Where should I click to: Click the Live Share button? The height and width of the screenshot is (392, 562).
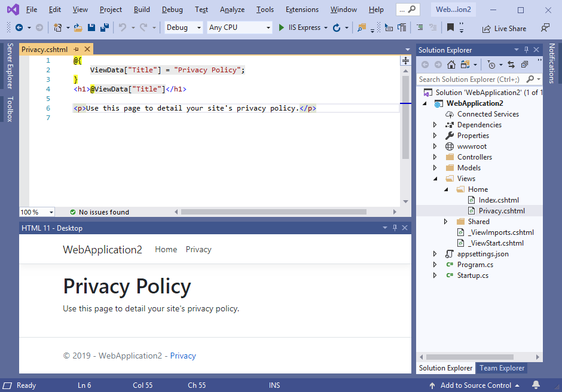(504, 28)
